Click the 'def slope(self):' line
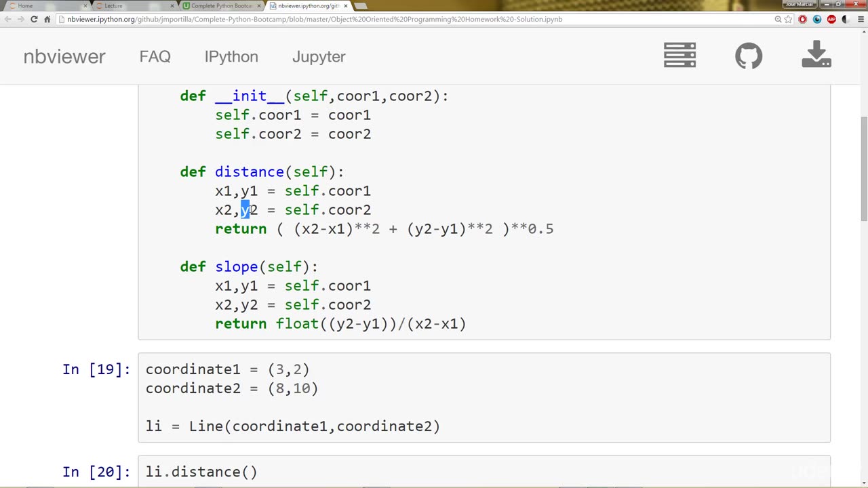Screen dimensions: 868x488 click(249, 266)
